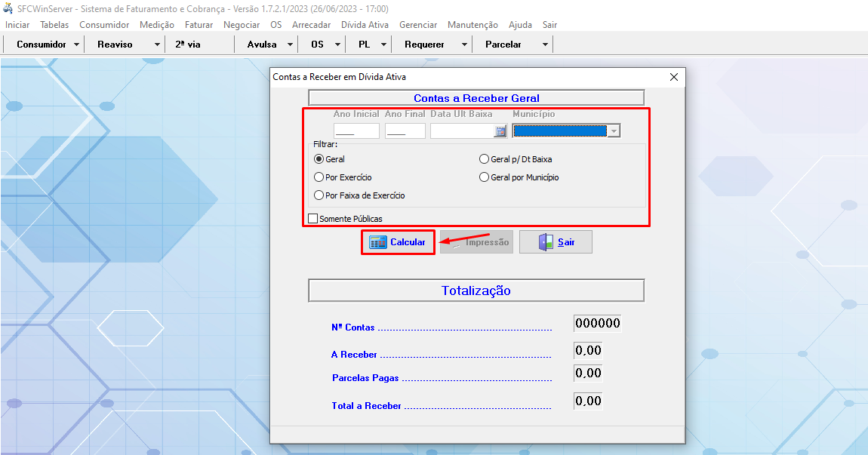The height and width of the screenshot is (455, 868).
Task: Pick Geral p/ Dt Baixa filter
Action: pos(485,159)
